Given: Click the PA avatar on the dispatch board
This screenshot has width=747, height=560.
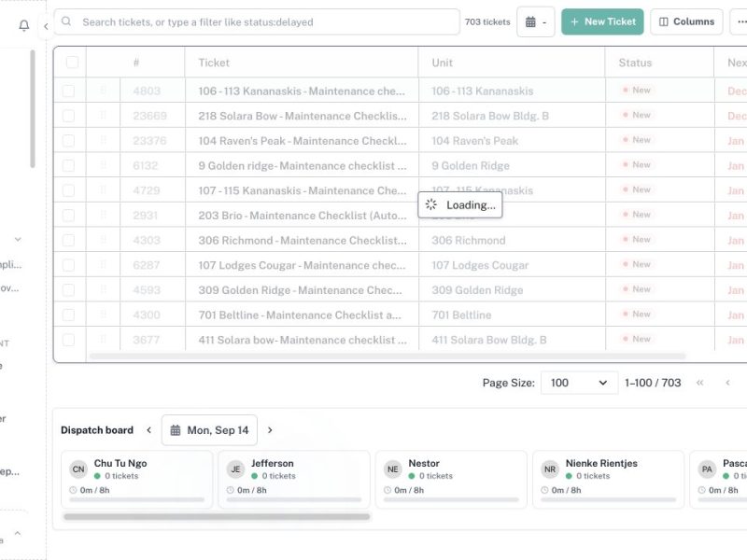Looking at the screenshot, I should tap(708, 469).
